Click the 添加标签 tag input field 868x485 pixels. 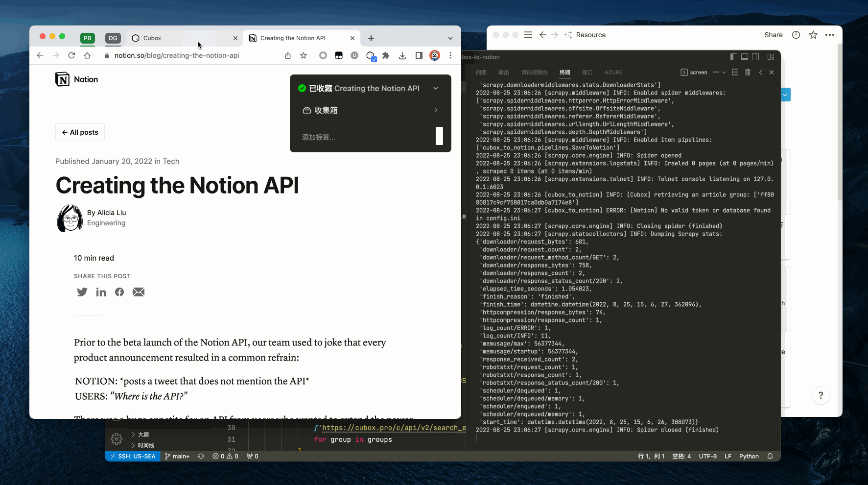367,137
